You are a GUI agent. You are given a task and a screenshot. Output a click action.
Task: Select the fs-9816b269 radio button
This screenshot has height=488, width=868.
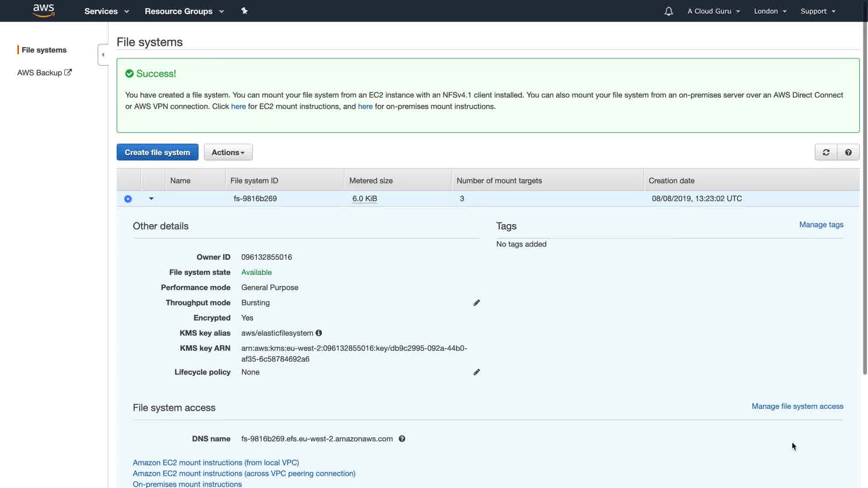(x=128, y=199)
